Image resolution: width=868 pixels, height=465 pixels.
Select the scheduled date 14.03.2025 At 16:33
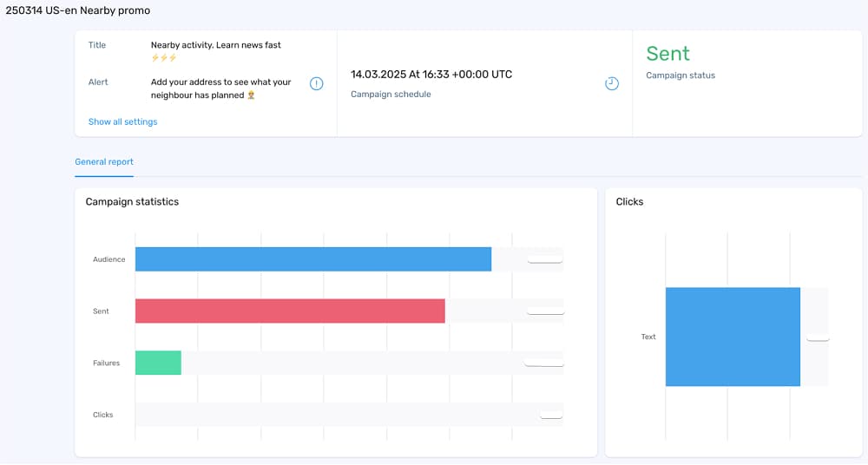pos(431,75)
